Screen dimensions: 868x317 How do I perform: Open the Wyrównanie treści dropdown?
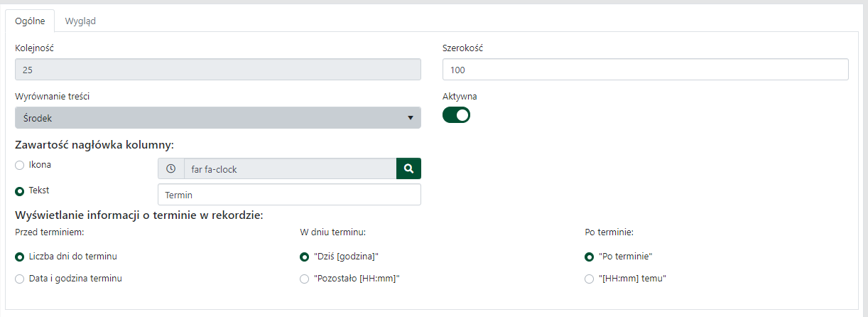point(217,118)
